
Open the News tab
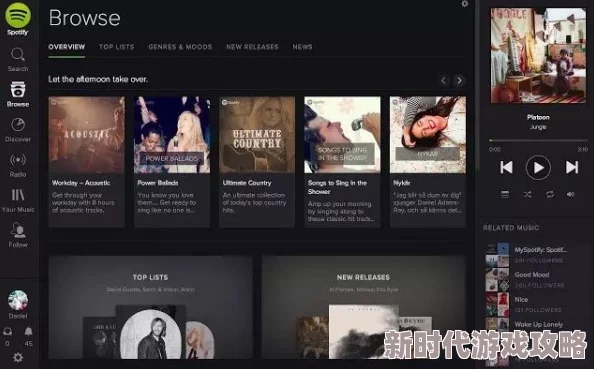(x=302, y=47)
